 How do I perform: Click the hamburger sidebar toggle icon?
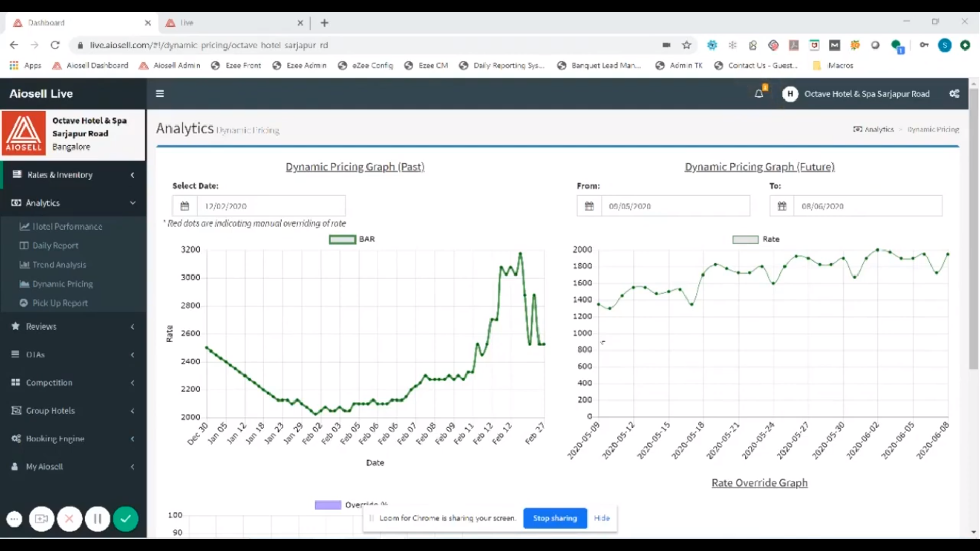(x=160, y=94)
